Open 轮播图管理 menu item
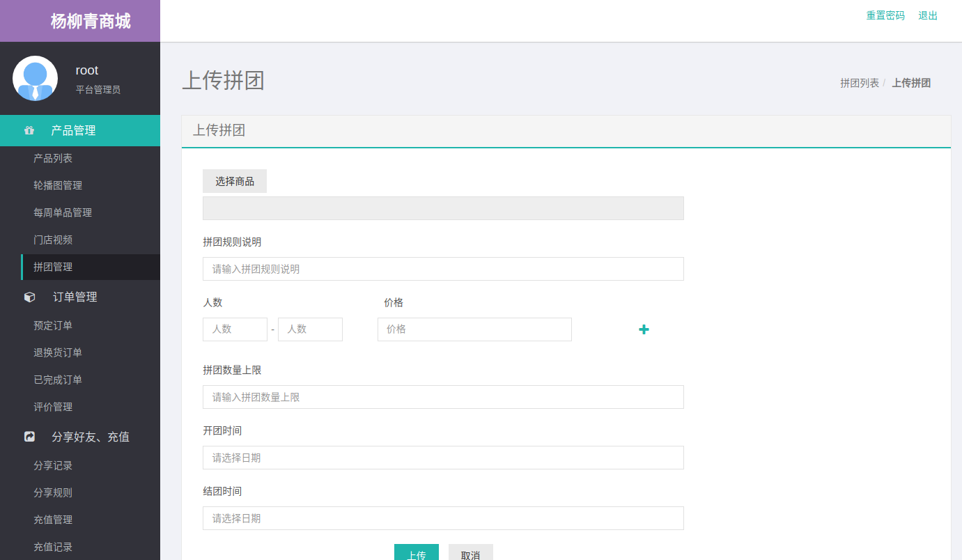962x560 pixels. pos(58,185)
